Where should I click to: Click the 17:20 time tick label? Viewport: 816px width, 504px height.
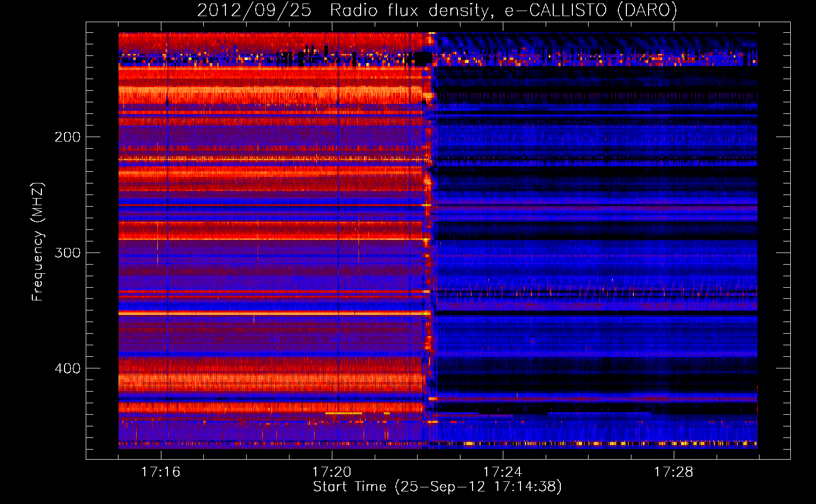pyautogui.click(x=331, y=472)
